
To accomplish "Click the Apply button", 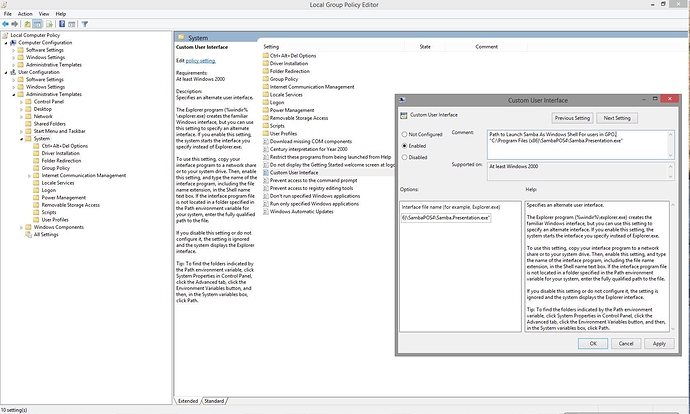I will [x=659, y=344].
